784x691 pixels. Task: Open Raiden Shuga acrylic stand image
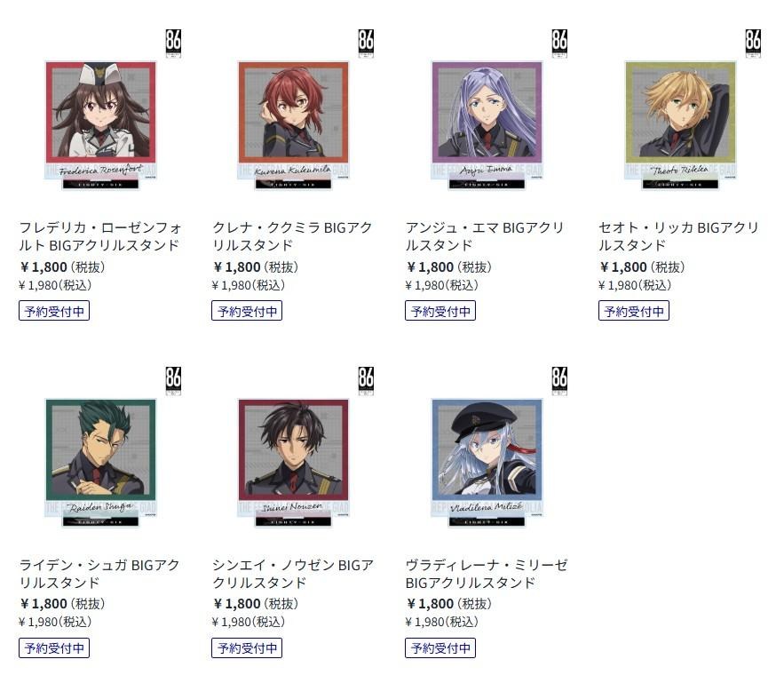coord(100,463)
